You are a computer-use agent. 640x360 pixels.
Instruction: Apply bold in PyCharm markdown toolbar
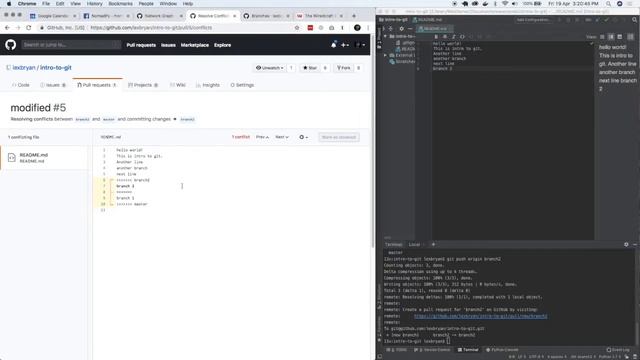(436, 37)
